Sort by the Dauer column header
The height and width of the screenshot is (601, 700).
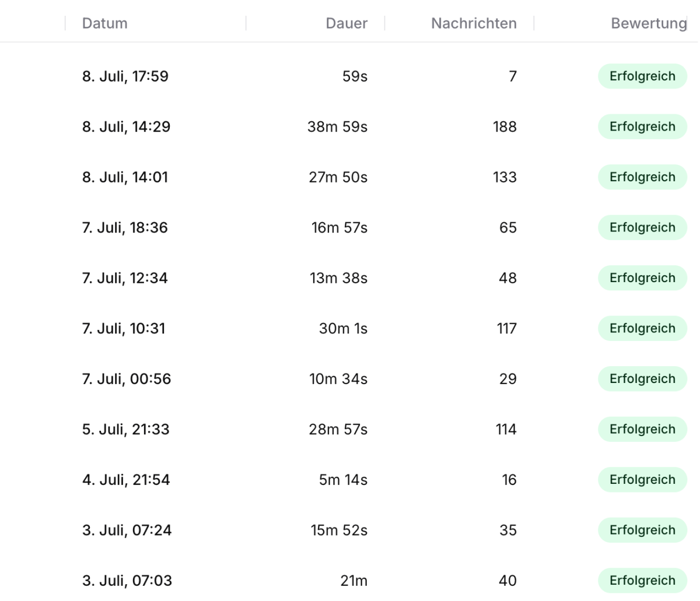coord(346,23)
